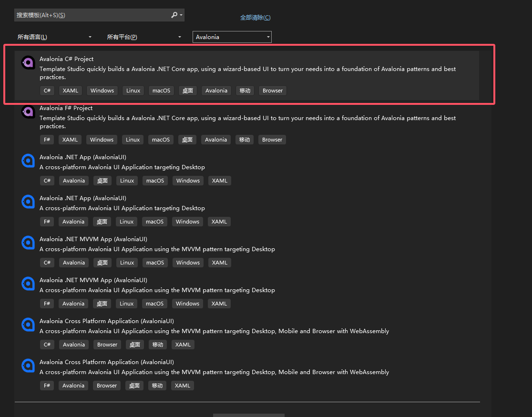Click the magnifier icon in the template search box
Screen dimensions: 532x417
coord(174,15)
